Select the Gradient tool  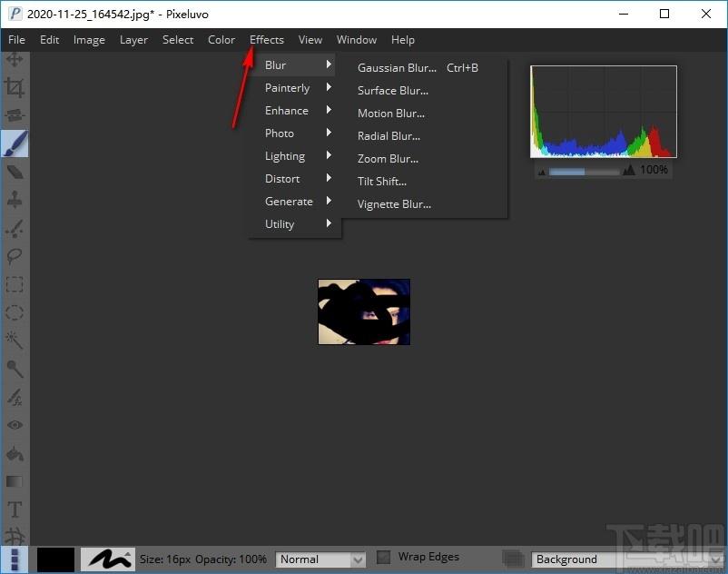[x=15, y=481]
